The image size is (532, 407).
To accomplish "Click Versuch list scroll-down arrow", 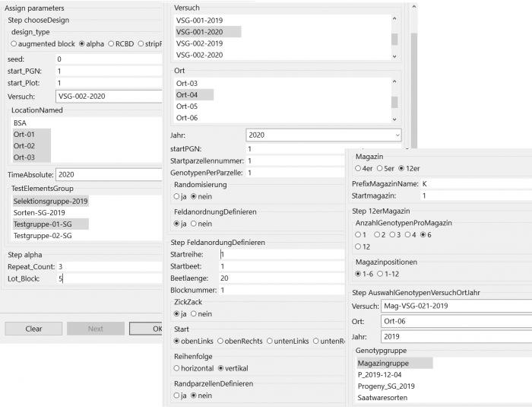I will [x=394, y=56].
